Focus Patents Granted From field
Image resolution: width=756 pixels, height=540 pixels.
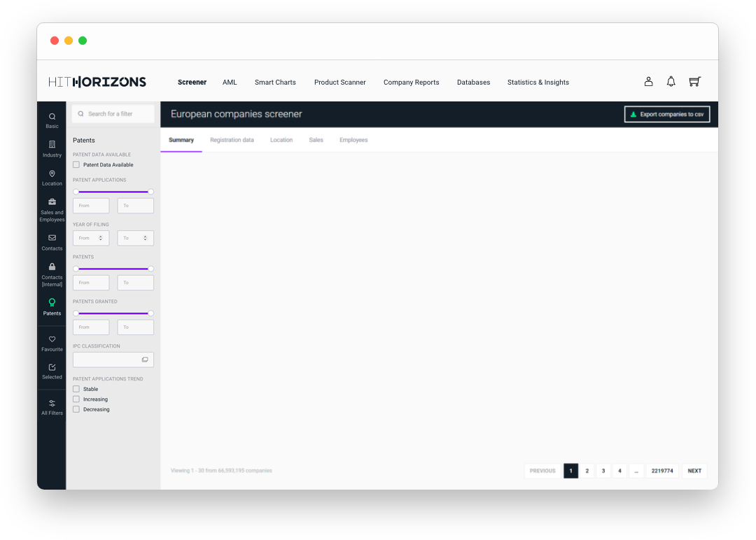pyautogui.click(x=91, y=327)
